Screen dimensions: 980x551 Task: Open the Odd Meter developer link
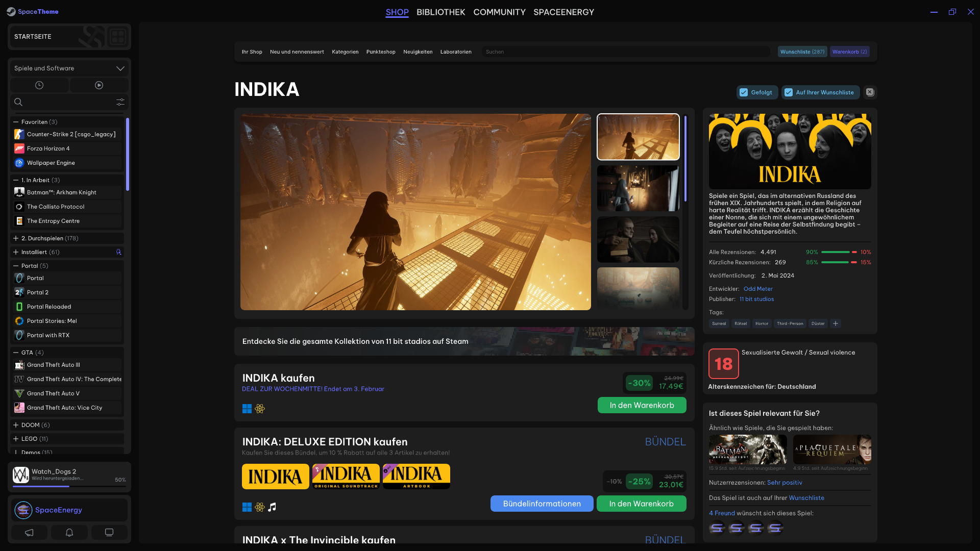(x=758, y=289)
